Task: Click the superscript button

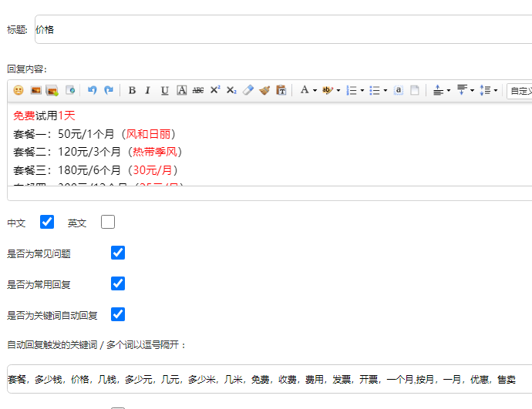Action: (215, 91)
